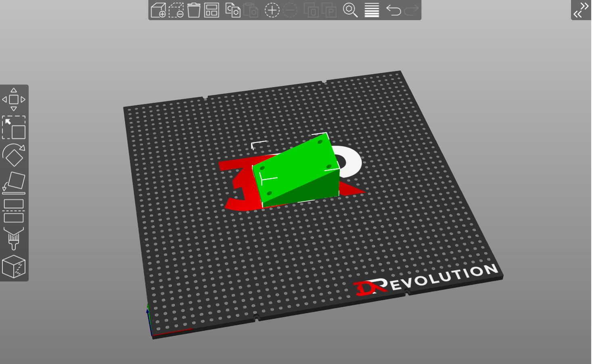Activate the Scale gizmo tool

point(14,128)
